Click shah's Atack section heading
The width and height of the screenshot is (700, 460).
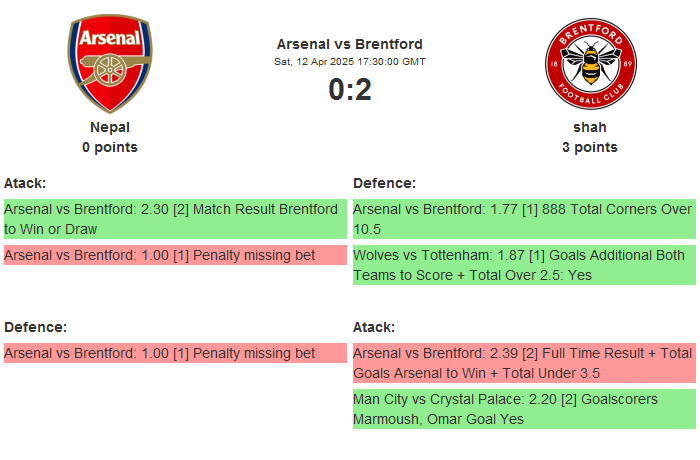point(374,327)
